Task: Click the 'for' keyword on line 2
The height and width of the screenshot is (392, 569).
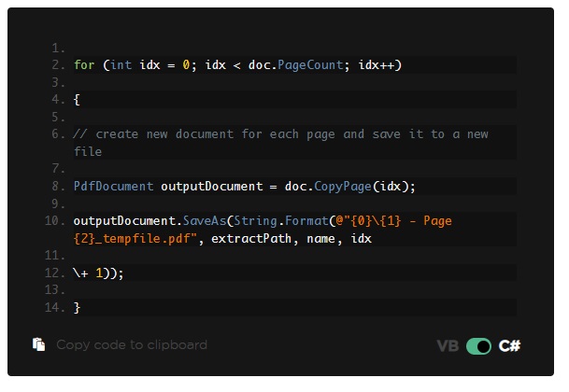Action: (84, 65)
